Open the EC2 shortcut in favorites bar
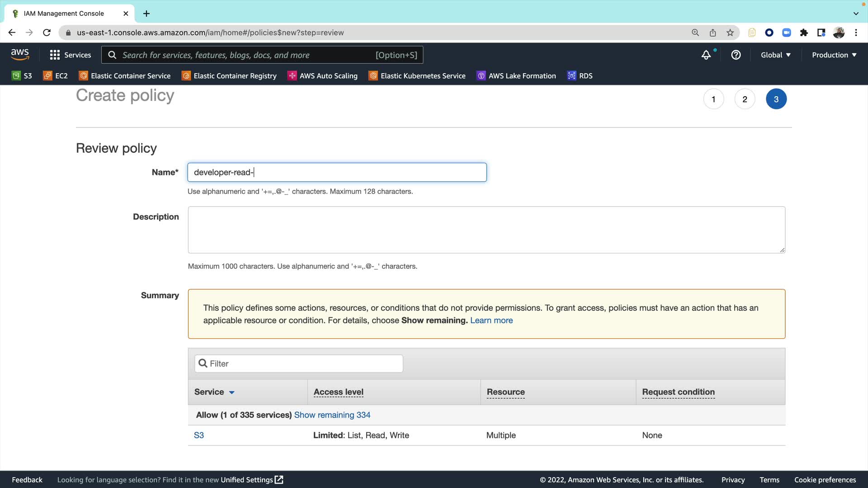 [55, 76]
